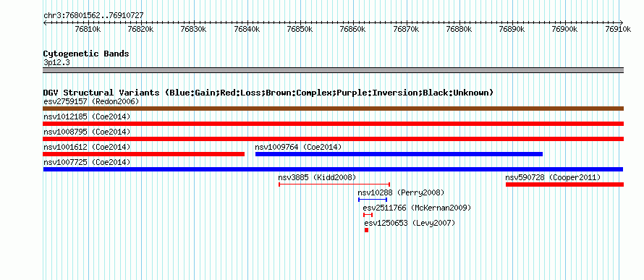Click the gray 3p12.3 cytogenetic band bar

pyautogui.click(x=333, y=70)
